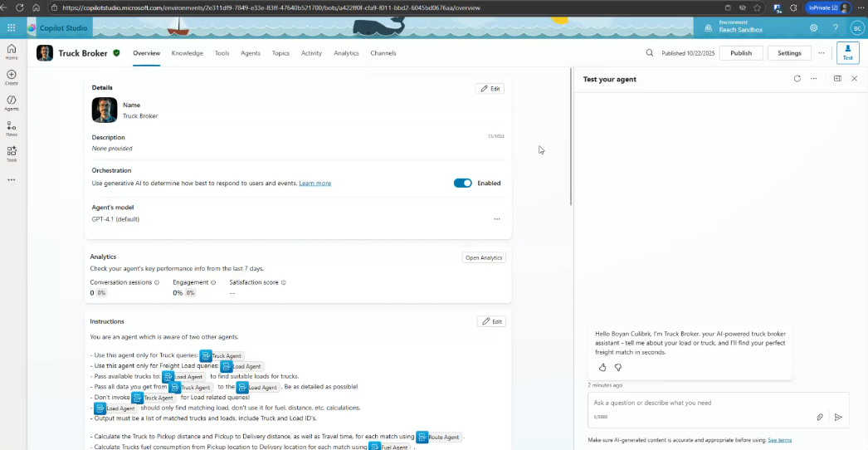Open more options in Test your agent panel

813,79
